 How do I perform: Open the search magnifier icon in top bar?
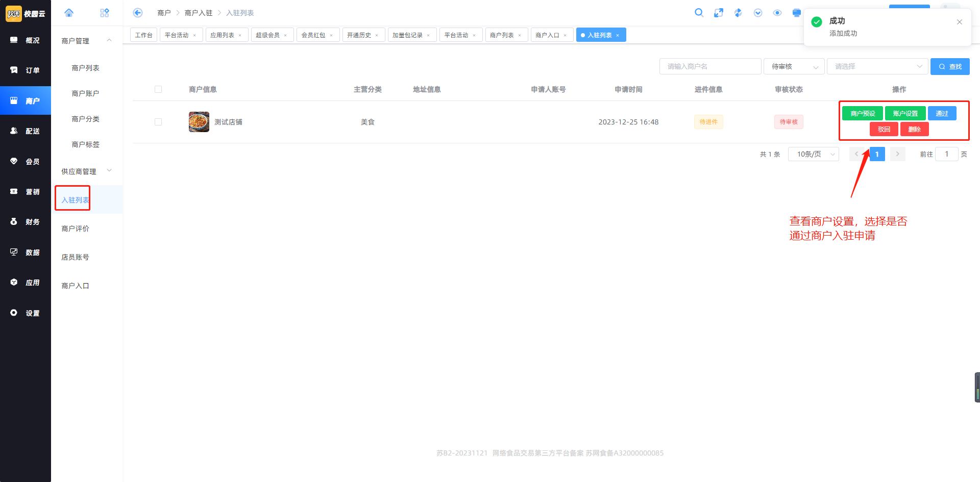699,13
